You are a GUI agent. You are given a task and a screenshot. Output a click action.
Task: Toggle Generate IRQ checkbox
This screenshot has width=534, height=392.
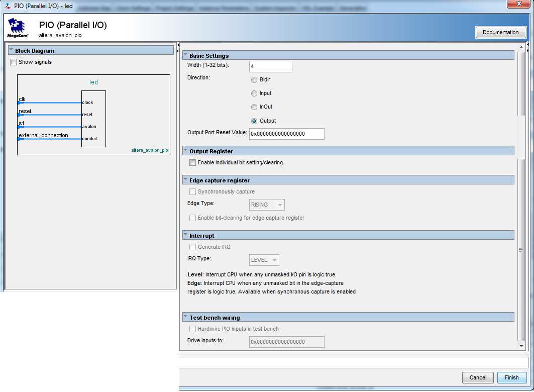[192, 247]
